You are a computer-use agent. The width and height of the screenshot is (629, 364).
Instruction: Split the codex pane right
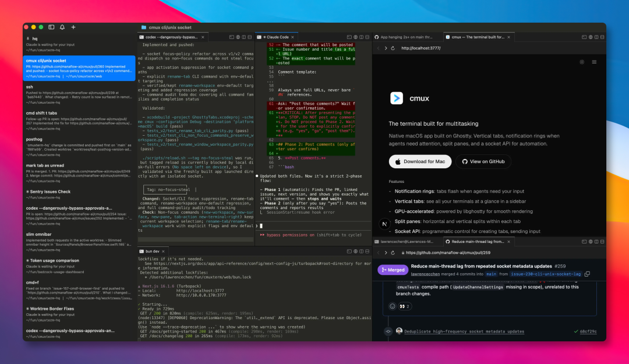[x=244, y=37]
